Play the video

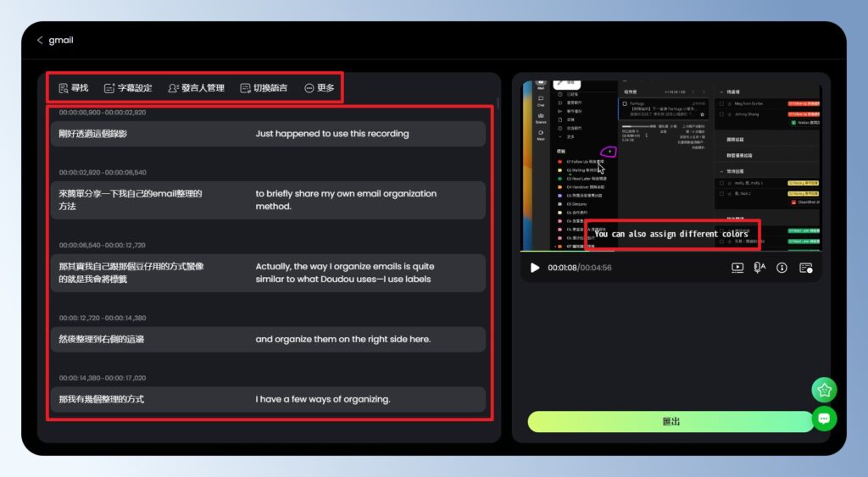click(x=534, y=268)
